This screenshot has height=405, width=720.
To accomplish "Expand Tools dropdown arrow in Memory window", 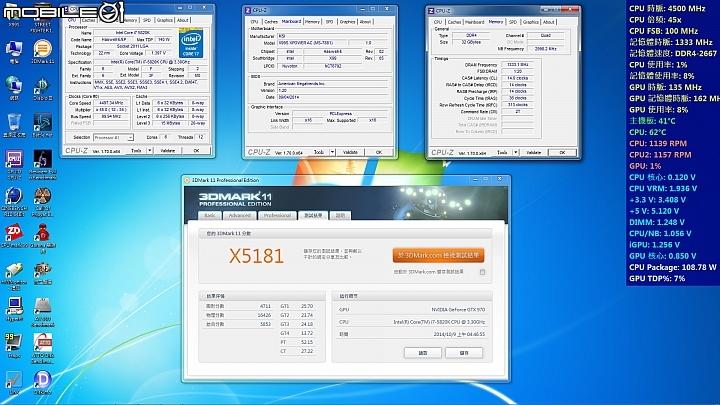I will [x=515, y=152].
